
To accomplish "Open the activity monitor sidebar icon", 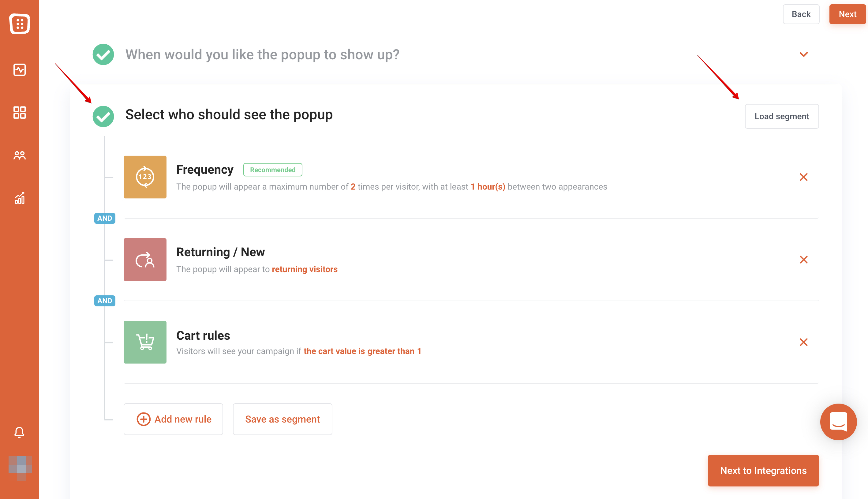I will tap(20, 70).
